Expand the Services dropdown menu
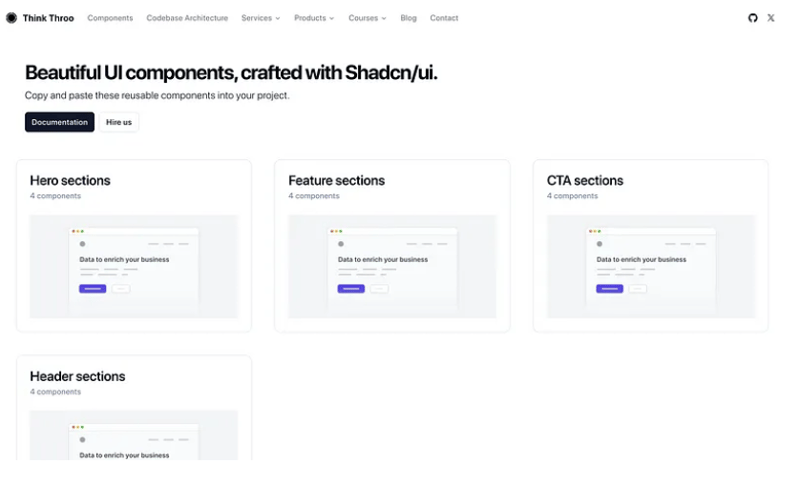 (x=260, y=18)
